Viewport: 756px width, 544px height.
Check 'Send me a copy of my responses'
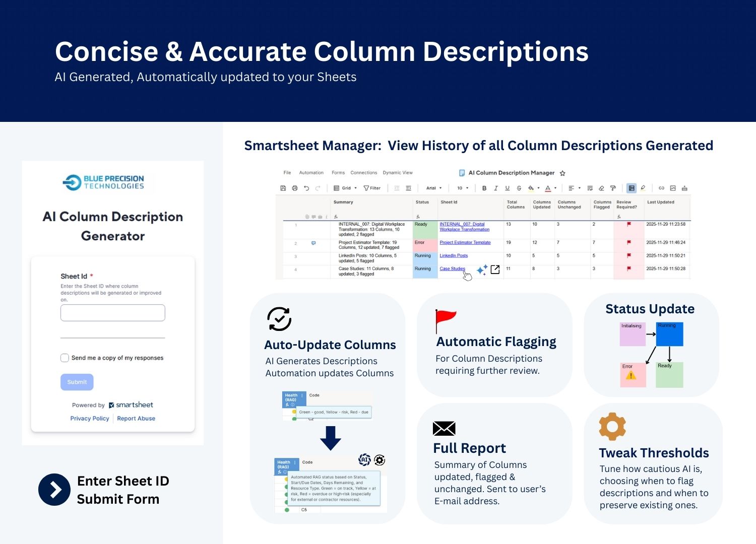pyautogui.click(x=65, y=358)
